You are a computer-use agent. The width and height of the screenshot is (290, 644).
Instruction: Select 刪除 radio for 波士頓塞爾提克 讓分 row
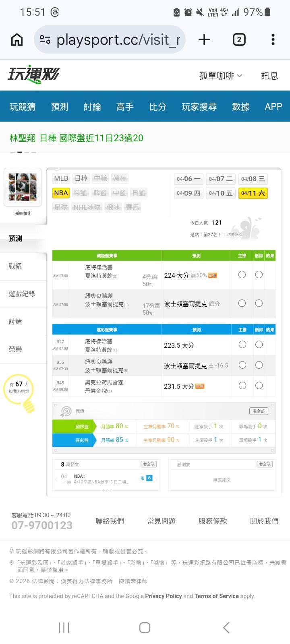259,303
